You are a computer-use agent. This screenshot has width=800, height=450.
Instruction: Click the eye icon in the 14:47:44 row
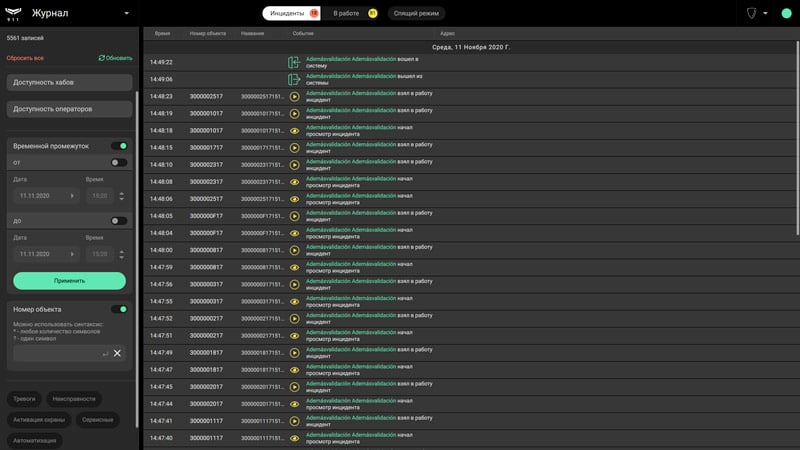tap(294, 404)
